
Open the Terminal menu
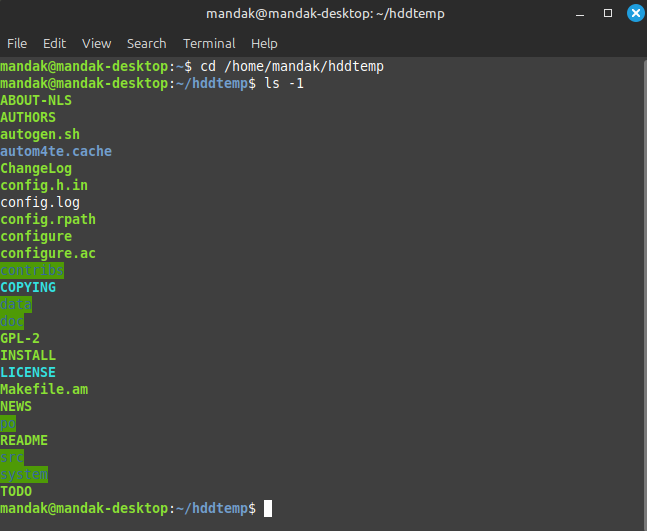click(x=209, y=43)
